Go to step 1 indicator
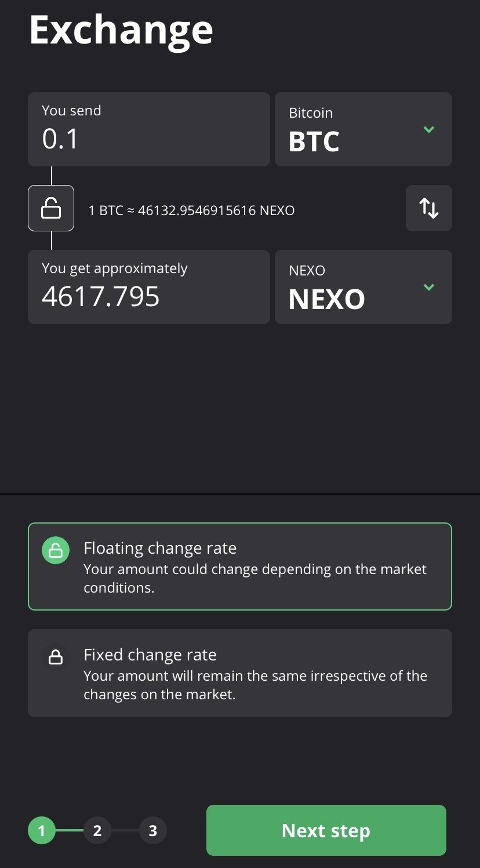Image resolution: width=480 pixels, height=868 pixels. coord(41,831)
